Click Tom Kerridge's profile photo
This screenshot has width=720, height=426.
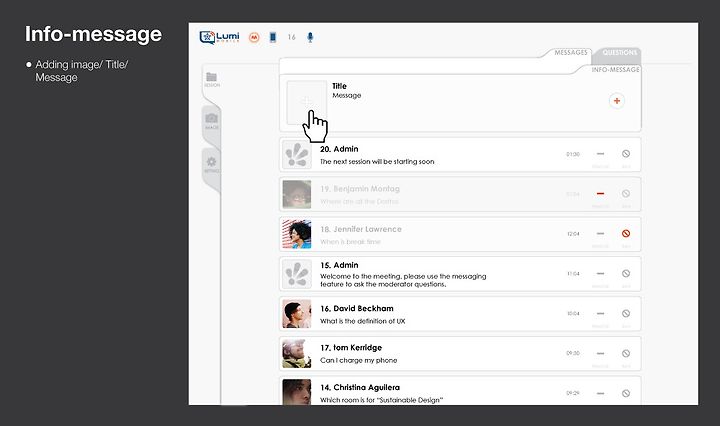point(297,354)
